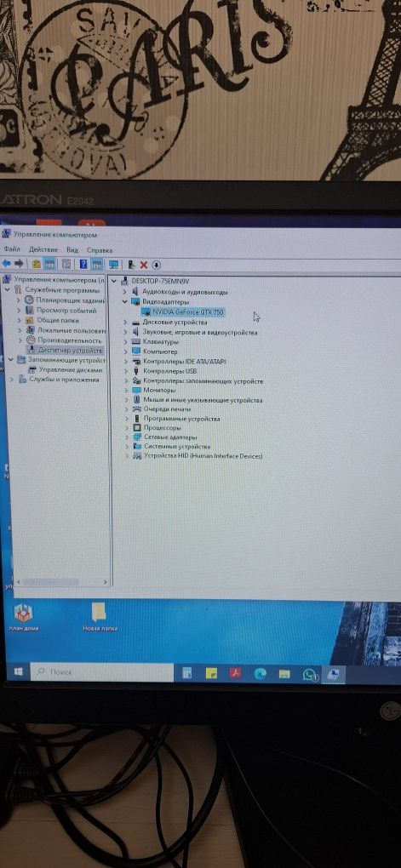
Task: Open the Файл menu
Action: click(x=11, y=249)
